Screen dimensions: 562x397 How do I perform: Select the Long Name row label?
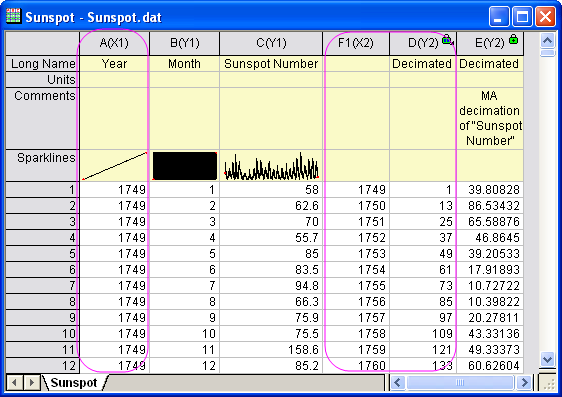pos(42,64)
